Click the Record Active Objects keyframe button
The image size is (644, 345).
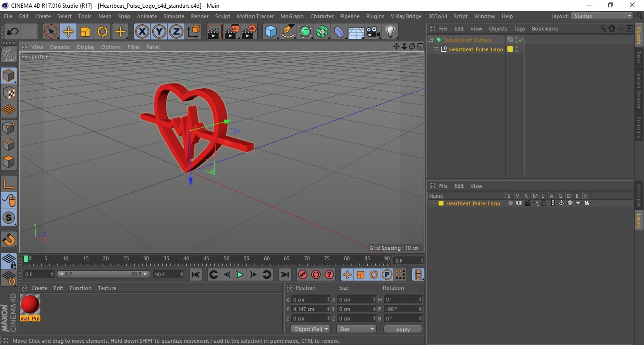[303, 275]
